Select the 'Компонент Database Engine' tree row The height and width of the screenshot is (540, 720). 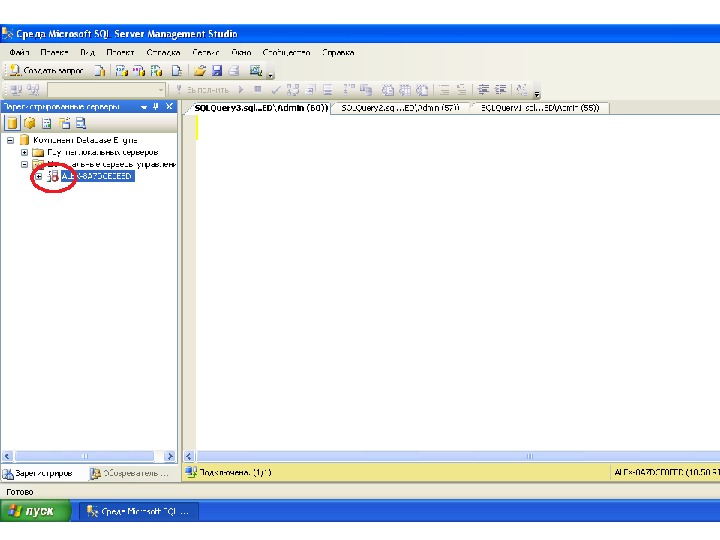point(85,140)
